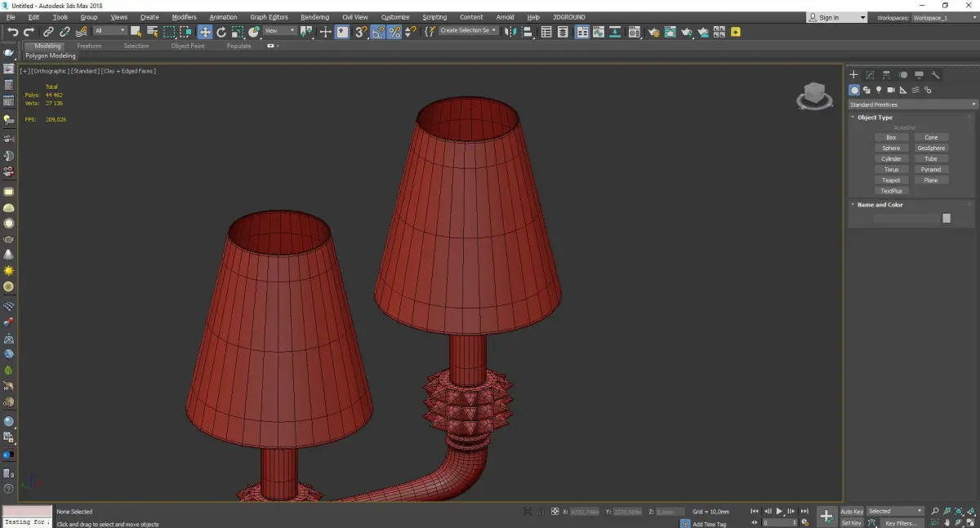Switch to the Modify panel tab
Screen dimensions: 980x528
870,75
